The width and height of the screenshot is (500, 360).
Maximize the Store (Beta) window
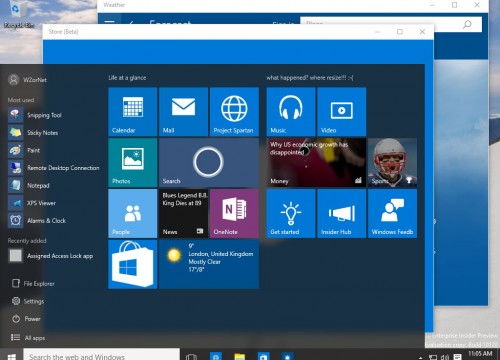(400, 32)
